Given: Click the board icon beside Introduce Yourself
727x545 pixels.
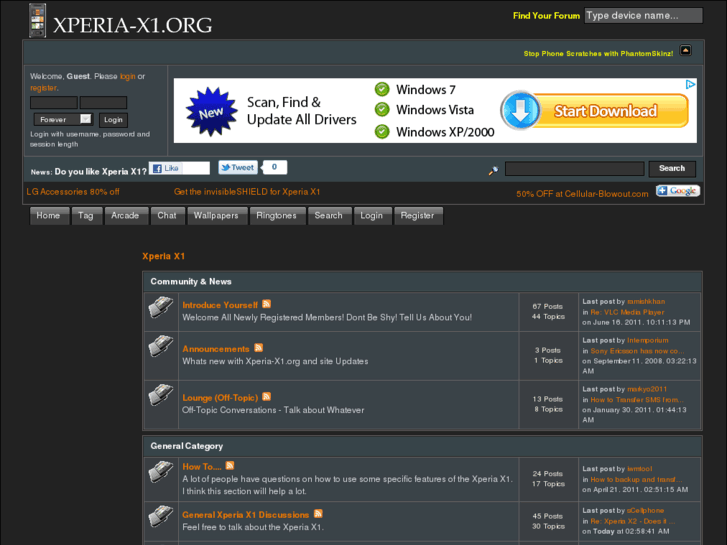Looking at the screenshot, I should (x=161, y=307).
